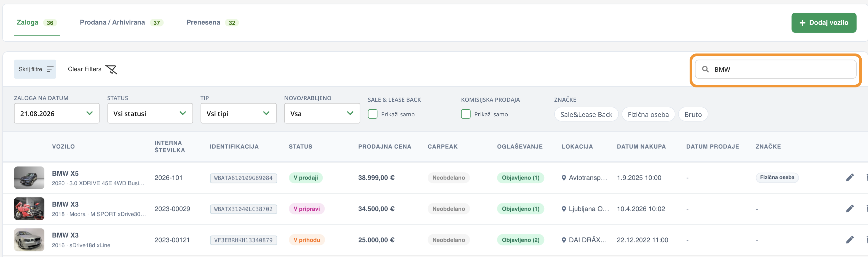Select the Fizična oseba filter chip
This screenshot has width=868, height=257.
(648, 114)
